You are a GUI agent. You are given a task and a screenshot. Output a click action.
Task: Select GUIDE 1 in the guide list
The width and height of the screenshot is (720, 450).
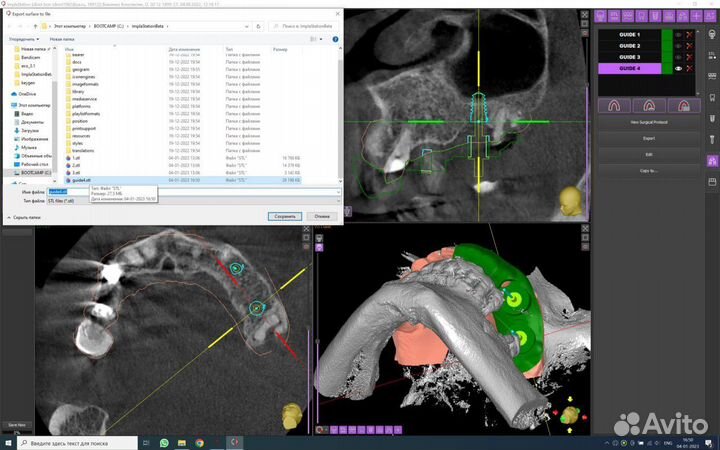(x=631, y=35)
